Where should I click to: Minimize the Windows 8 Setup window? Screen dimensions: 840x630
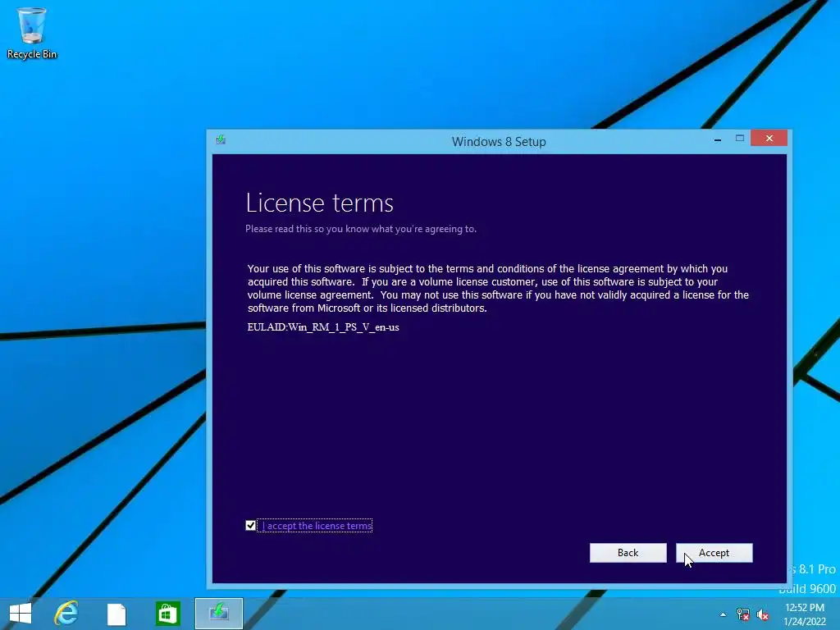[717, 139]
